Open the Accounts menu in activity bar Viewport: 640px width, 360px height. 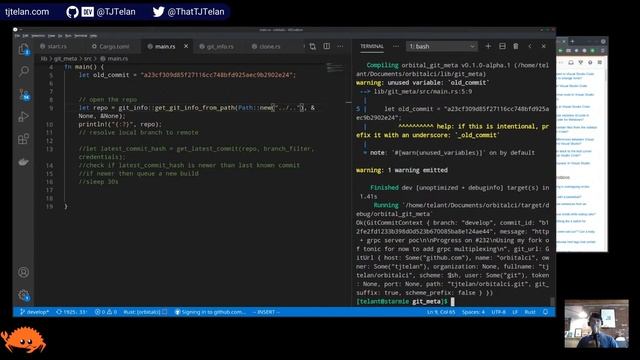[x=24, y=272]
